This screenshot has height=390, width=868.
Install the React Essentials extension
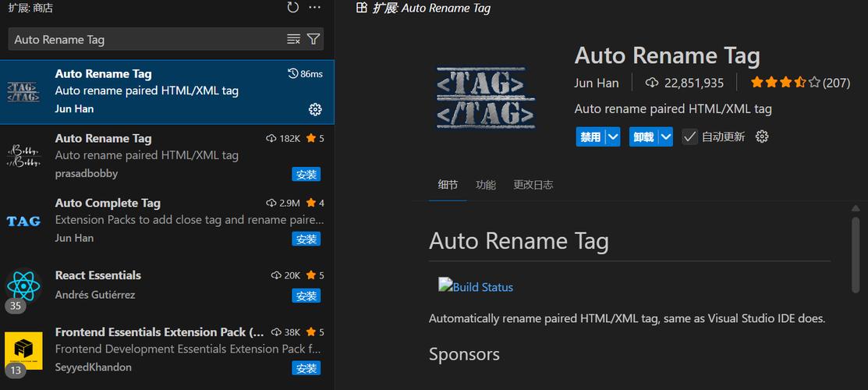[x=306, y=296]
